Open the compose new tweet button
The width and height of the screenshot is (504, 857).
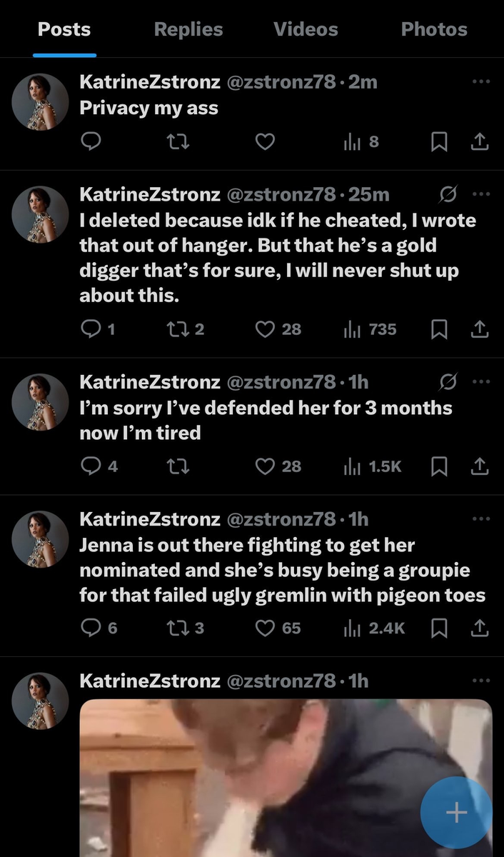455,812
